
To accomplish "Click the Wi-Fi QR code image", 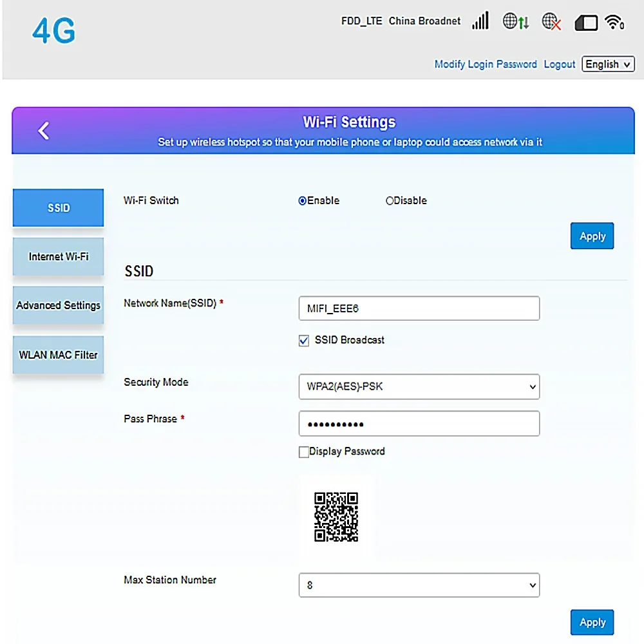I will 336,516.
